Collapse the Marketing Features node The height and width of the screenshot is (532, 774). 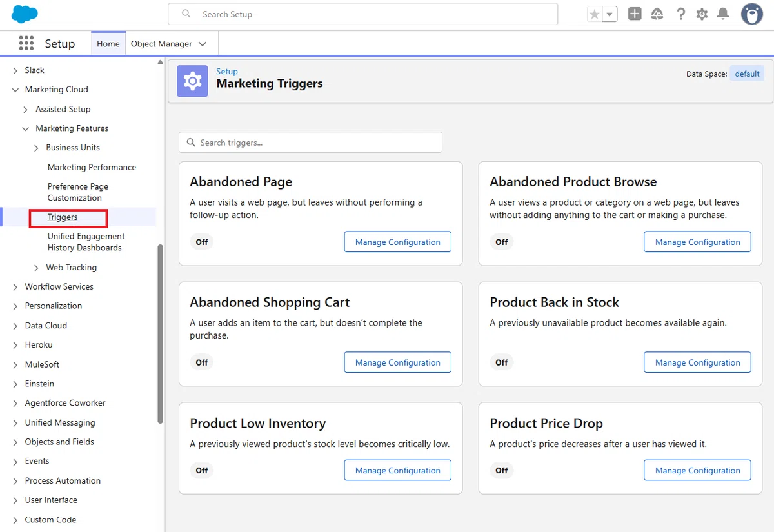[x=26, y=128]
